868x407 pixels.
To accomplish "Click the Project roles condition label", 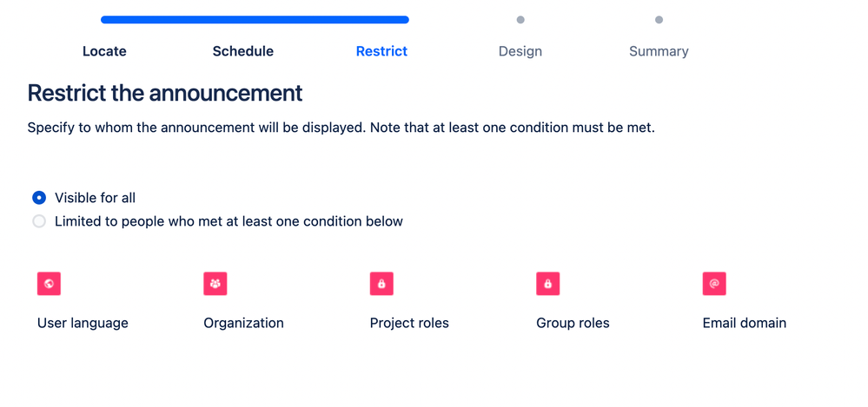I will point(409,323).
